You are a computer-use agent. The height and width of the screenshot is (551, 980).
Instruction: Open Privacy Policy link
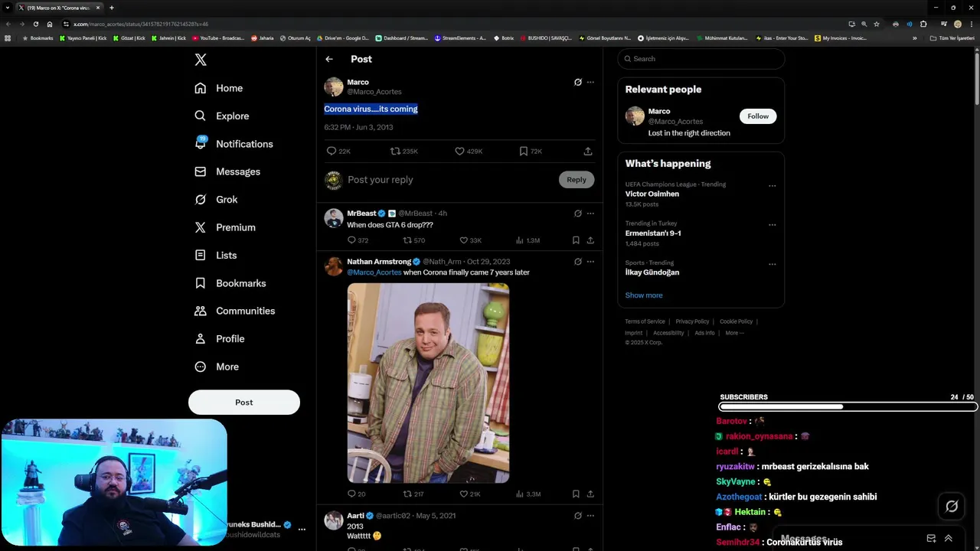tap(692, 321)
